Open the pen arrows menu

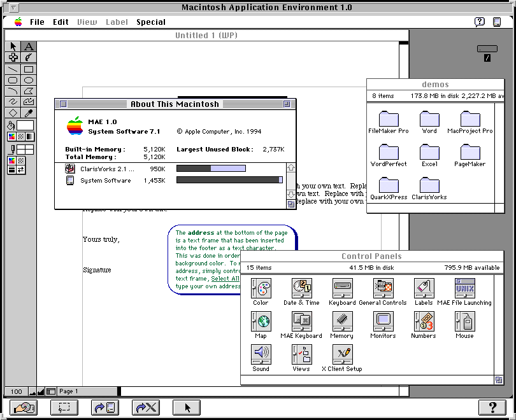[x=21, y=169]
